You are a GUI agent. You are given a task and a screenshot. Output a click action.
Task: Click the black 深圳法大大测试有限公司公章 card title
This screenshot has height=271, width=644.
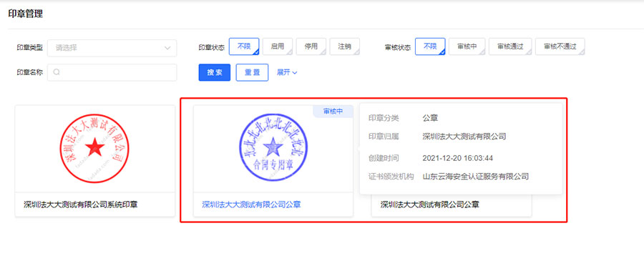(429, 205)
